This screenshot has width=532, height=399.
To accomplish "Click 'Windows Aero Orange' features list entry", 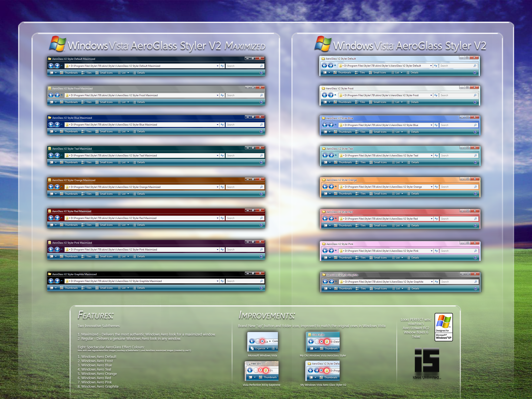I will tap(97, 374).
